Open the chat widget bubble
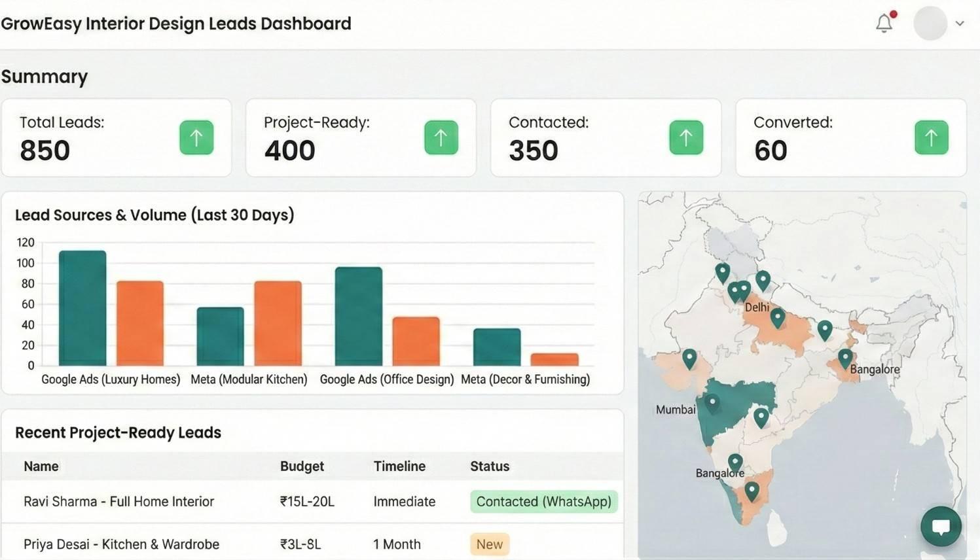 [940, 525]
